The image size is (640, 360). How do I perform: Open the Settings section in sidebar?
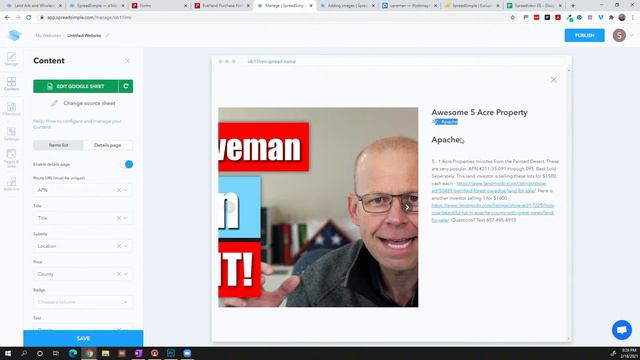coord(11,134)
